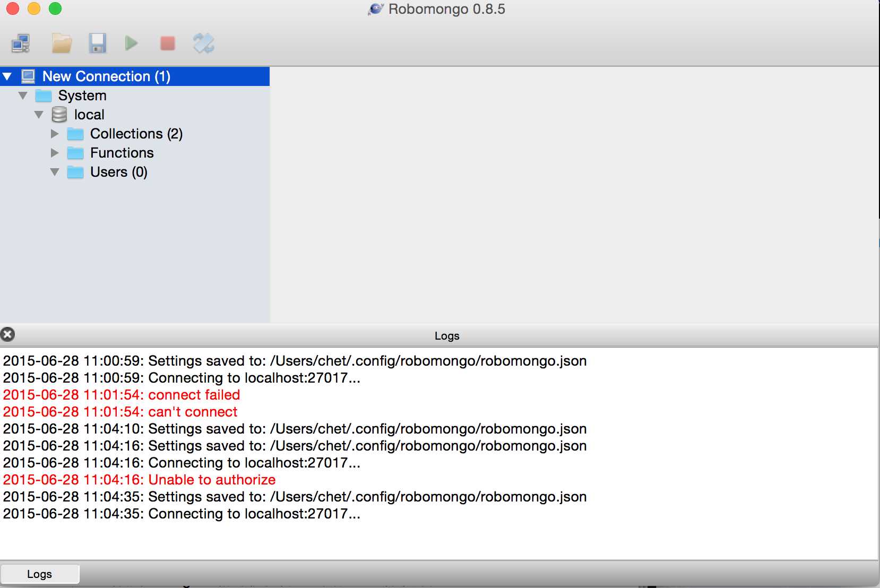Click the Logs panel title header

(447, 336)
